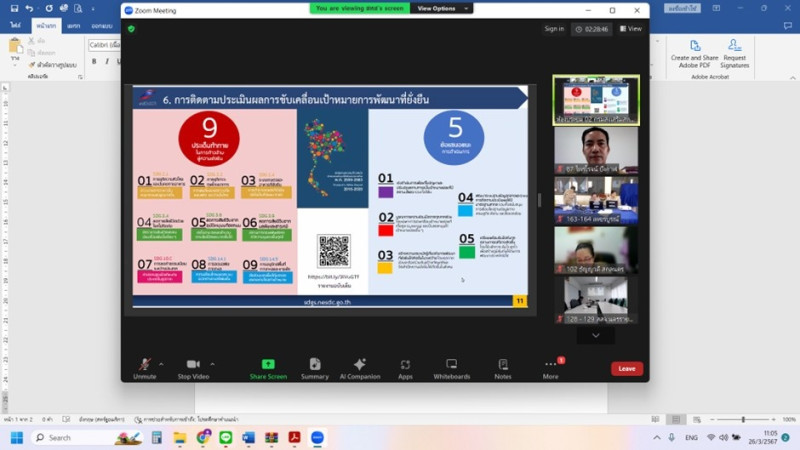Click the green Share Screen icon
This screenshot has width=800, height=450.
(268, 366)
